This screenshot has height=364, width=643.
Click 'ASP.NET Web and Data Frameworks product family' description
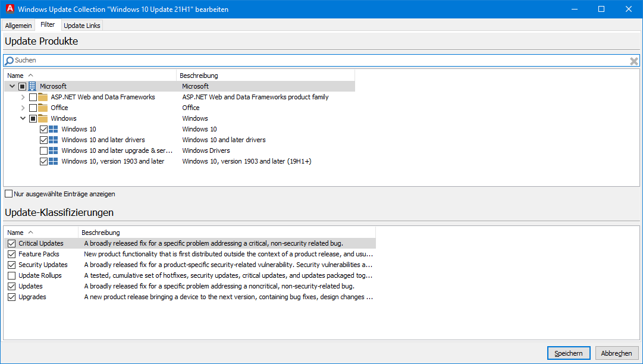tap(256, 97)
